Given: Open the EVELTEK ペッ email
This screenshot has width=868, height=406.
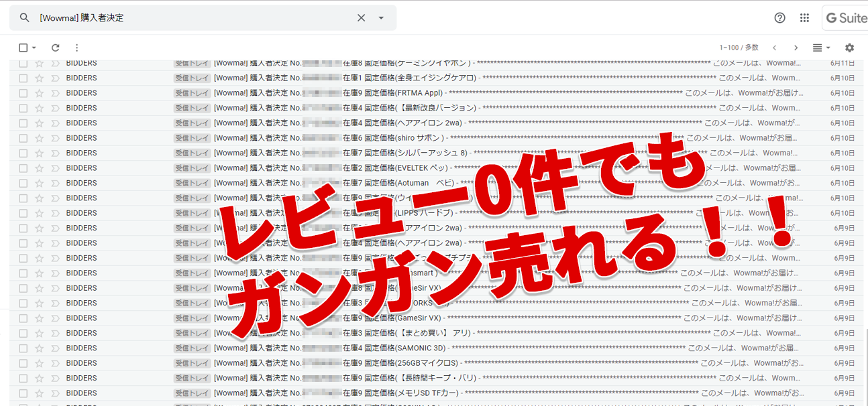Looking at the screenshot, I should tap(436, 168).
